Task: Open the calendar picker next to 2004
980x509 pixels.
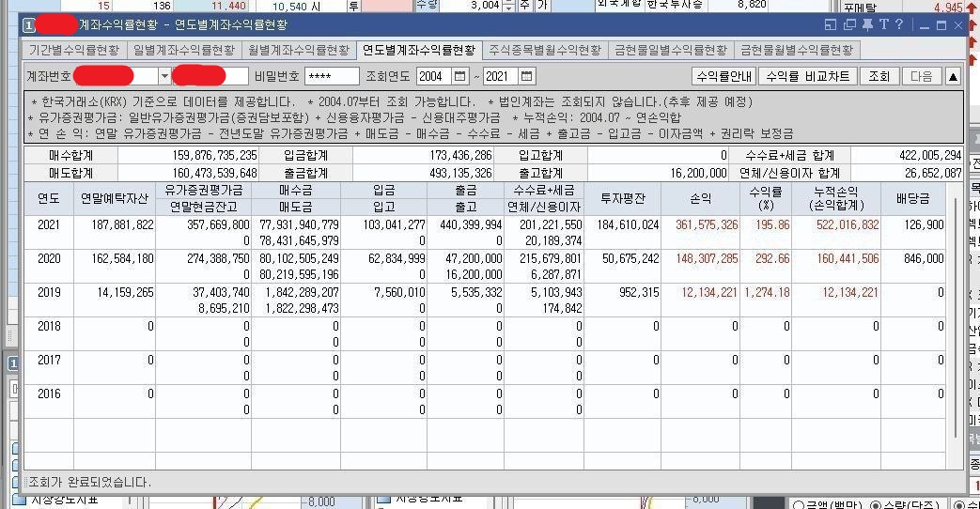Action: tap(460, 76)
